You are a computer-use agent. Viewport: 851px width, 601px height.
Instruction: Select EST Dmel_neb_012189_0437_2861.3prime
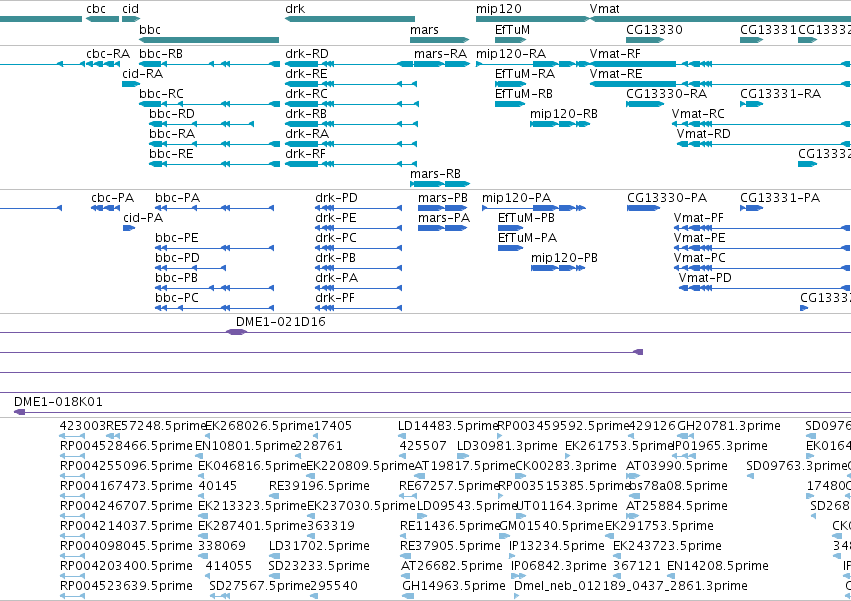pyautogui.click(x=631, y=587)
